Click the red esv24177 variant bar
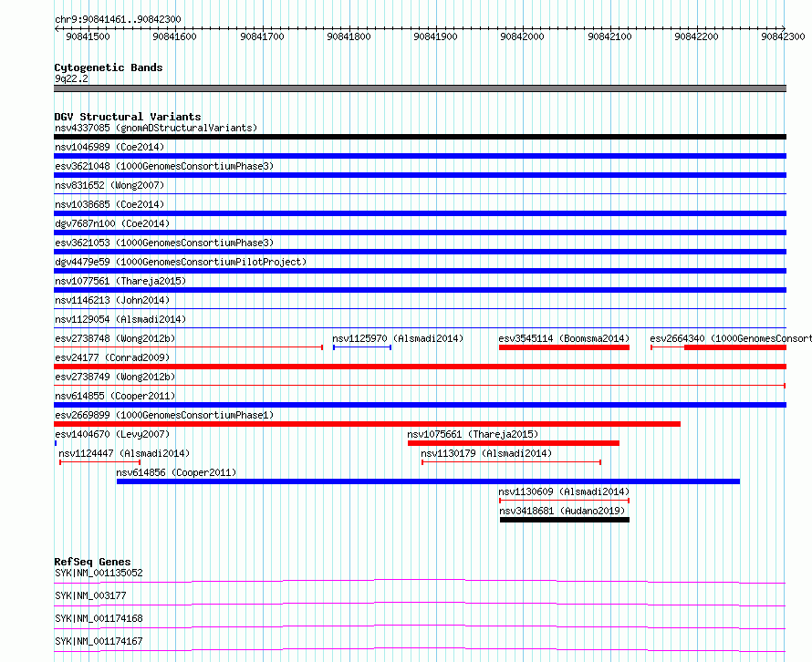 coord(420,367)
